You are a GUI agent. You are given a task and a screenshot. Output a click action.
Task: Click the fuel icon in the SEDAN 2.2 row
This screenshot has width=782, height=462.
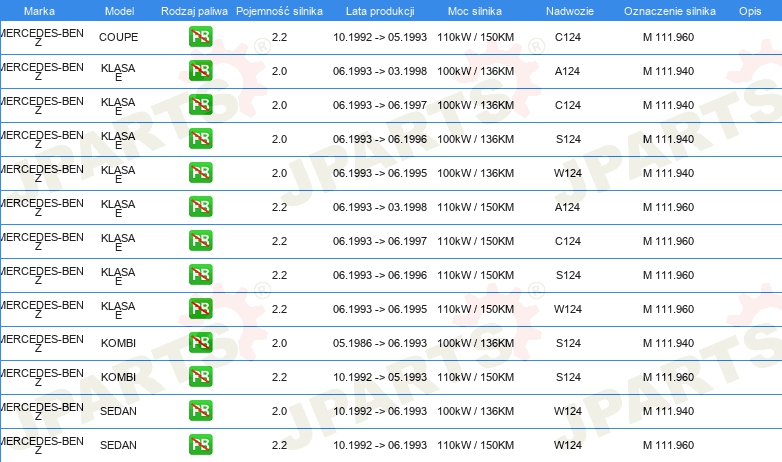(200, 445)
